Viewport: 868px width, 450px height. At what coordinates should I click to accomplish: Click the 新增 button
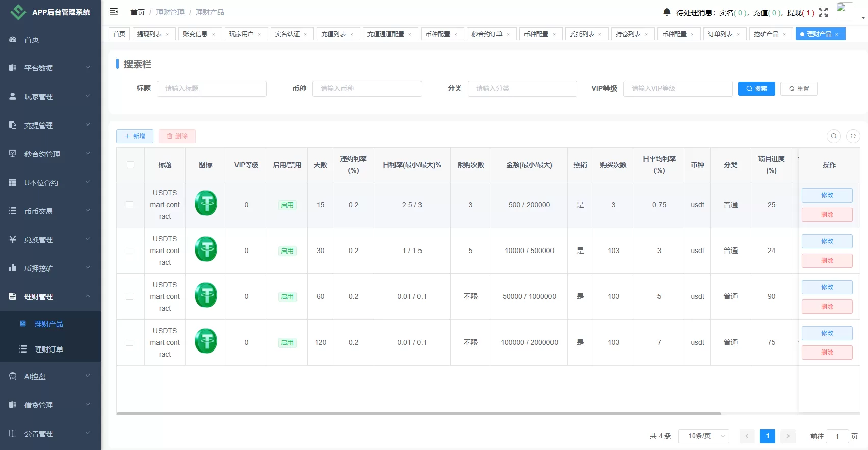(135, 136)
